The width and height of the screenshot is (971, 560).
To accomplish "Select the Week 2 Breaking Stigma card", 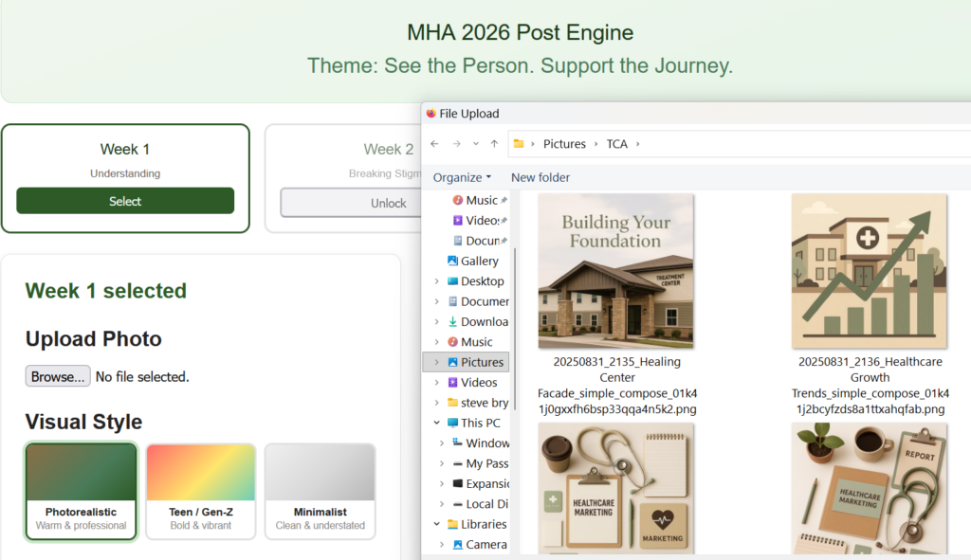I will [x=343, y=178].
